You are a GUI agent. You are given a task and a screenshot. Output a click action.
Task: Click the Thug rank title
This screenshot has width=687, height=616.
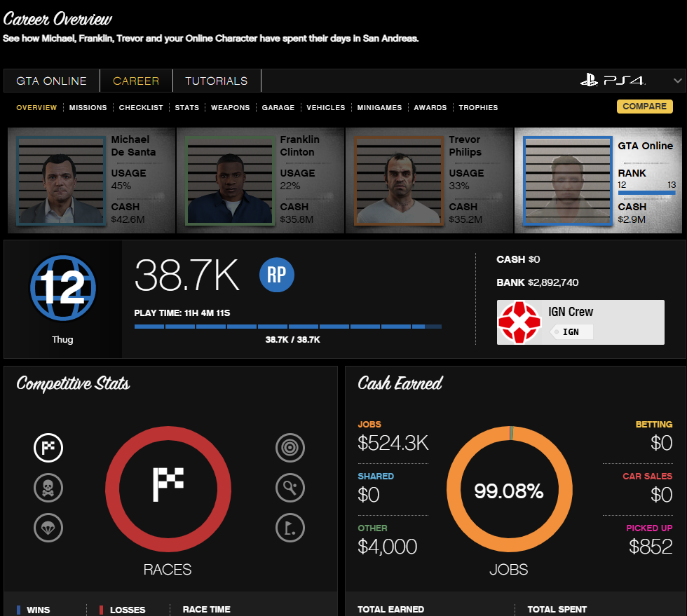[62, 340]
